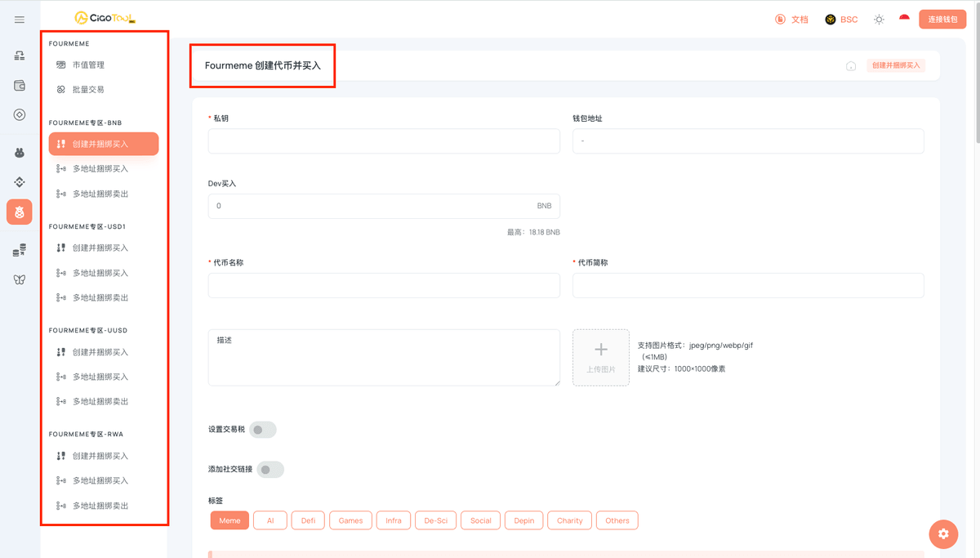980x558 pixels.
Task: Select the Charity tag
Action: pyautogui.click(x=570, y=520)
